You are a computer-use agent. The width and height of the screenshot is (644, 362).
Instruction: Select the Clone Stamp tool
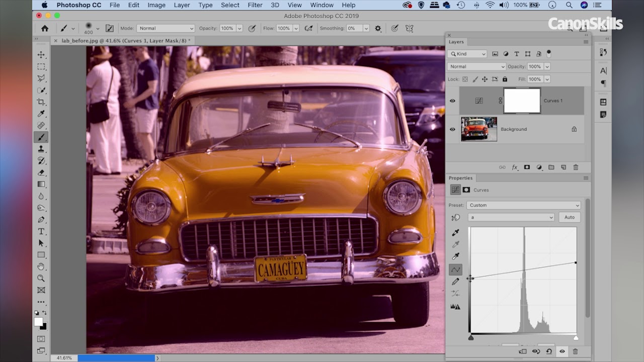coord(41,149)
